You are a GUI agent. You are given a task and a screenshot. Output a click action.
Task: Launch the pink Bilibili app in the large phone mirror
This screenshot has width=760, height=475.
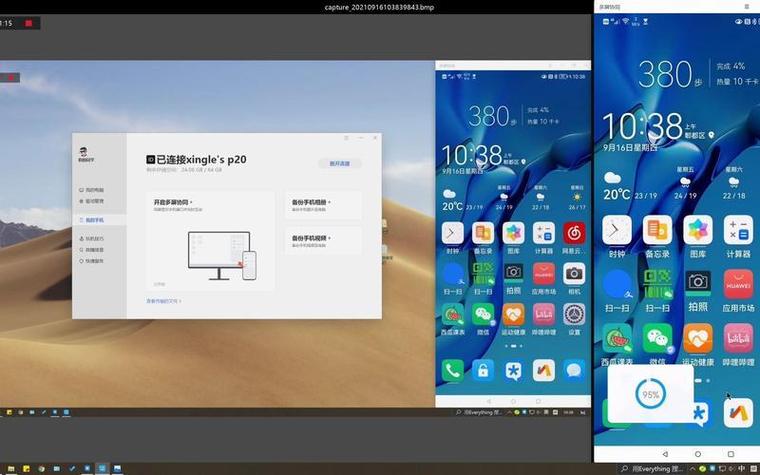(738, 338)
